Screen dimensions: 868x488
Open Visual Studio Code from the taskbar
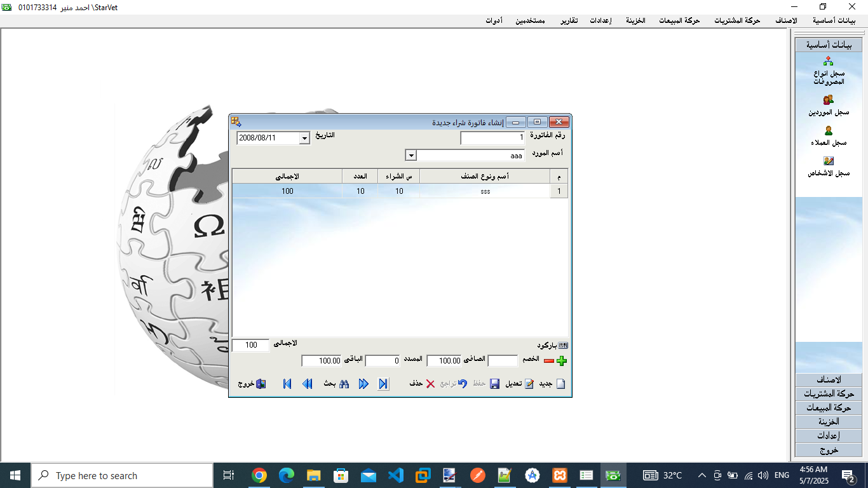pyautogui.click(x=395, y=475)
